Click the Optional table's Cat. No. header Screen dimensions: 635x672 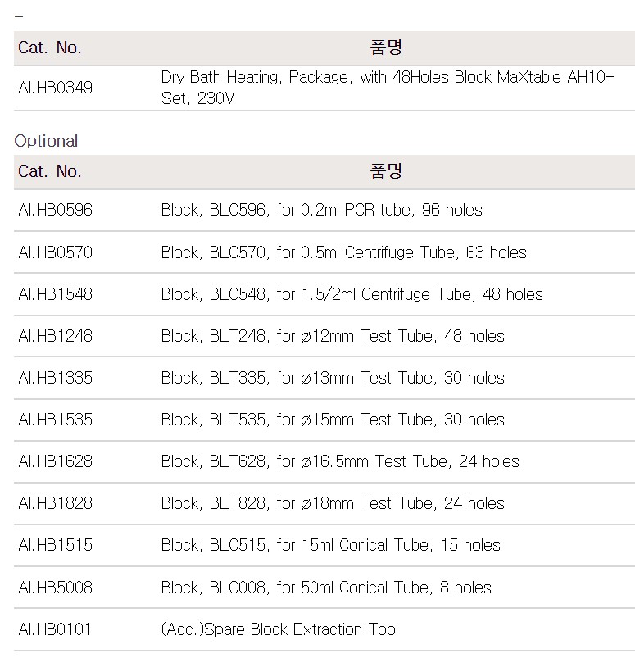point(50,171)
